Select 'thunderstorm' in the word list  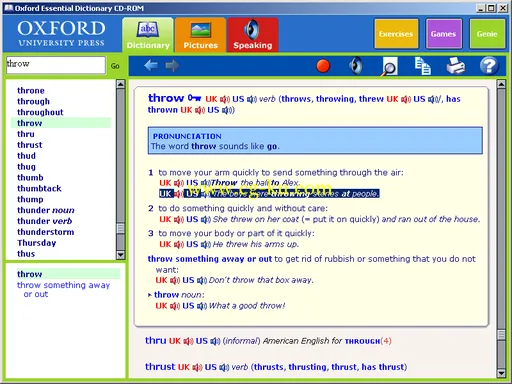point(46,232)
